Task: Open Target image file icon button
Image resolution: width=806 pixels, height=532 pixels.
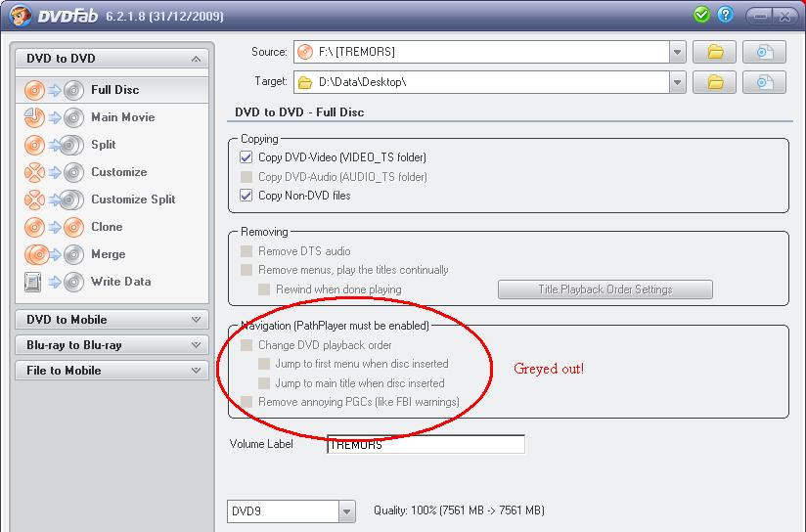Action: tap(764, 82)
